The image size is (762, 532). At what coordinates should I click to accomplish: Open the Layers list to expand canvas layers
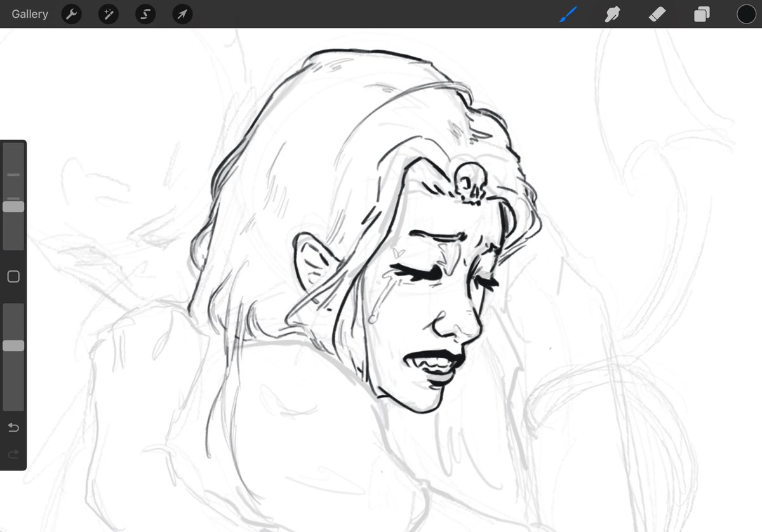click(x=701, y=13)
